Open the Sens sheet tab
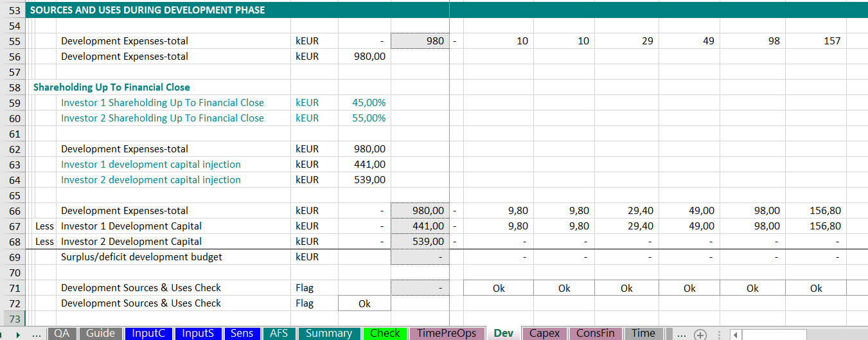The height and width of the screenshot is (340, 868). 242,334
